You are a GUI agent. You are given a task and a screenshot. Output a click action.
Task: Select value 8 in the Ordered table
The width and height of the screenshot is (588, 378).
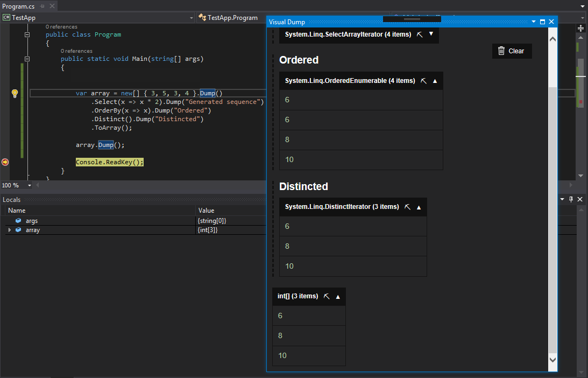(x=361, y=140)
